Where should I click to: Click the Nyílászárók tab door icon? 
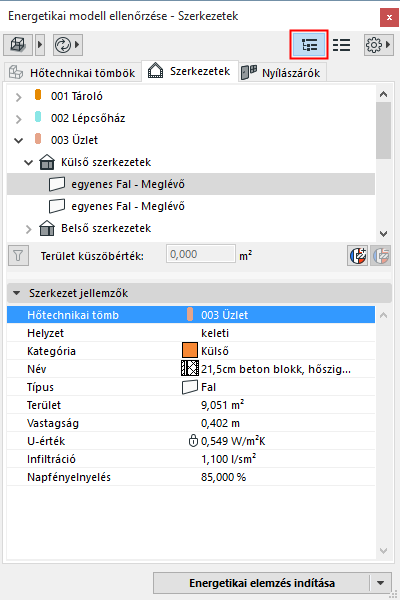[x=249, y=72]
